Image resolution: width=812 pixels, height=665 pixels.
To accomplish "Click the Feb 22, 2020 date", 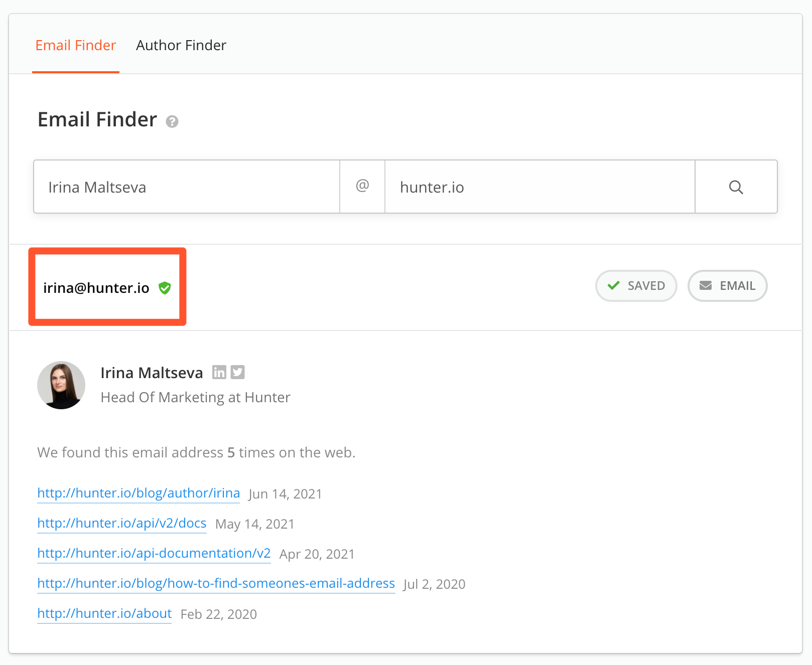I will [219, 614].
